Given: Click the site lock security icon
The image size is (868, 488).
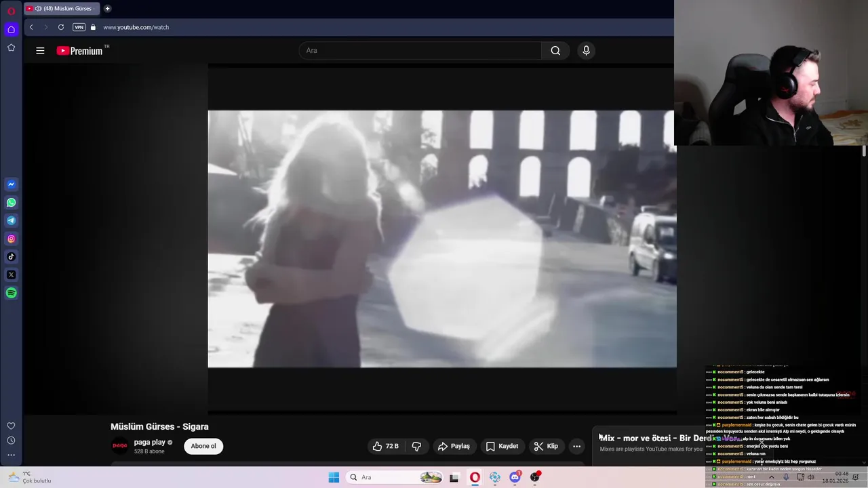Looking at the screenshot, I should tap(94, 27).
